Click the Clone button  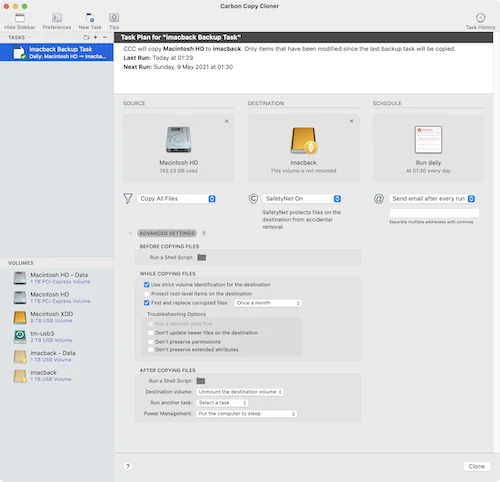pos(477,466)
